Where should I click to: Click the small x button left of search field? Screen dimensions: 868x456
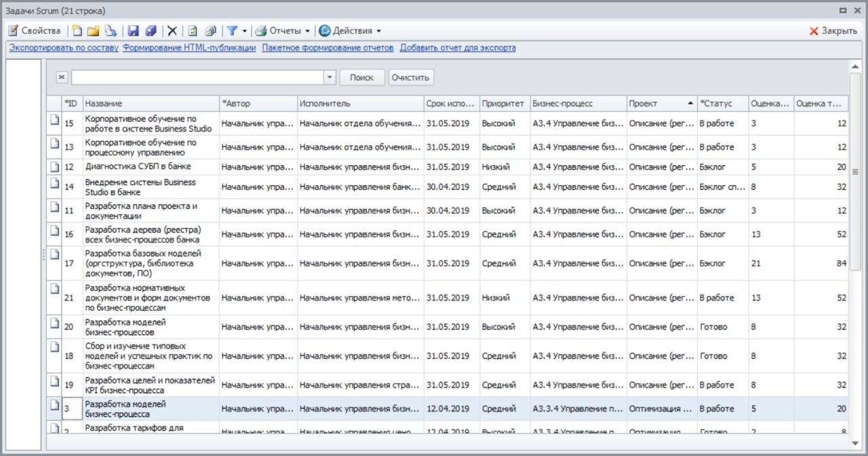pyautogui.click(x=62, y=77)
